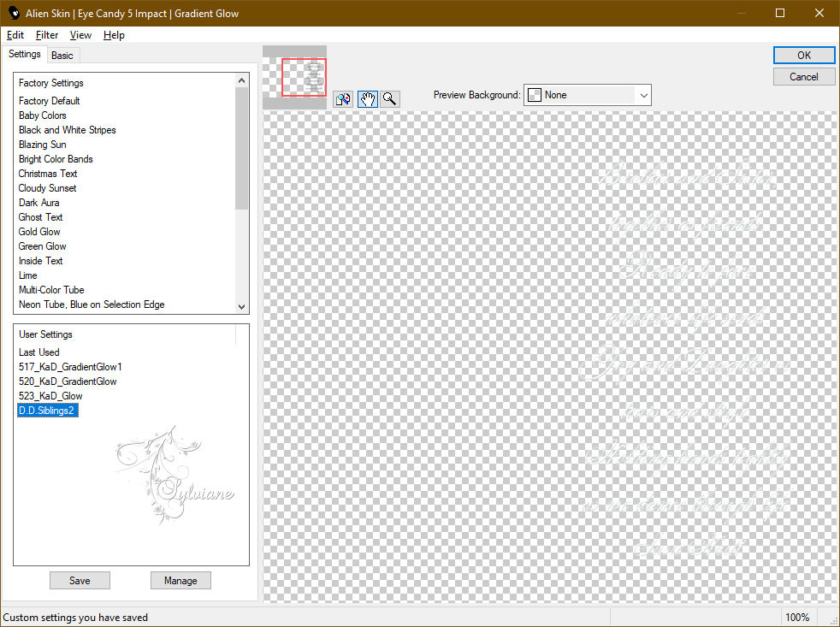This screenshot has height=627, width=840.
Task: Click the Cancel button
Action: 803,77
